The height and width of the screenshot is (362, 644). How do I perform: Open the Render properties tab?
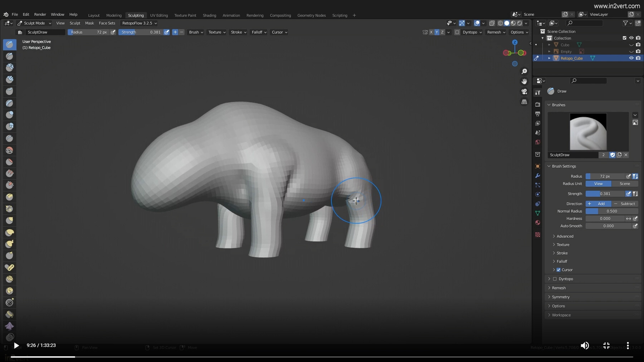click(x=538, y=103)
